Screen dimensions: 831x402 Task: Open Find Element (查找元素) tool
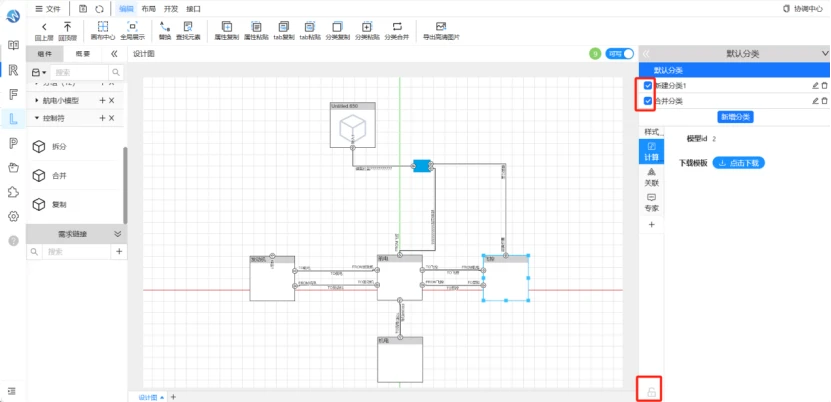click(188, 31)
